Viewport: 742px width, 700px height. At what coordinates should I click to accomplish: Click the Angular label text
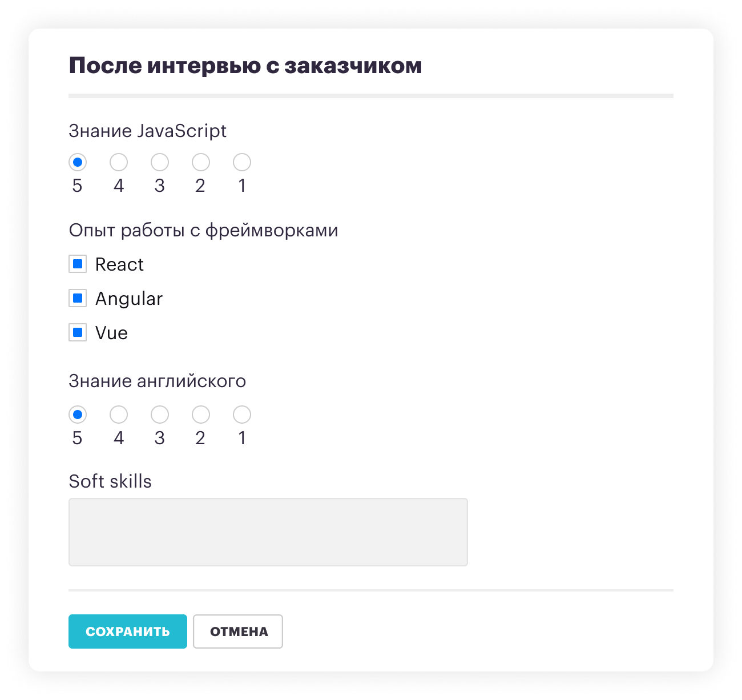129,299
